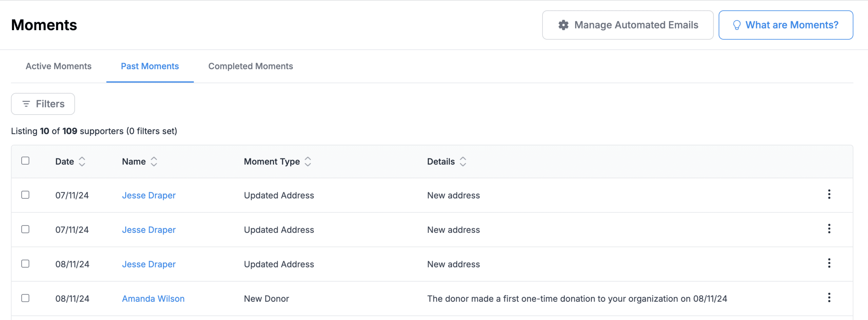The height and width of the screenshot is (320, 868).
Task: Sort by Details using the sort arrows
Action: tap(463, 161)
